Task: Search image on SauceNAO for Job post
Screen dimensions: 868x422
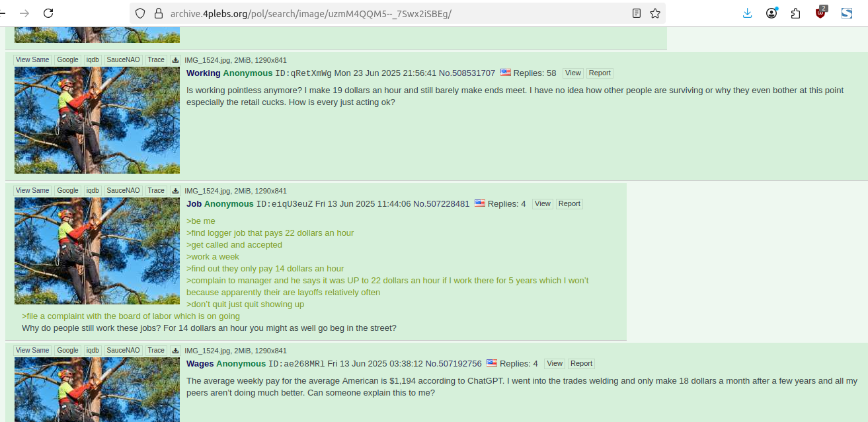Action: coord(124,191)
